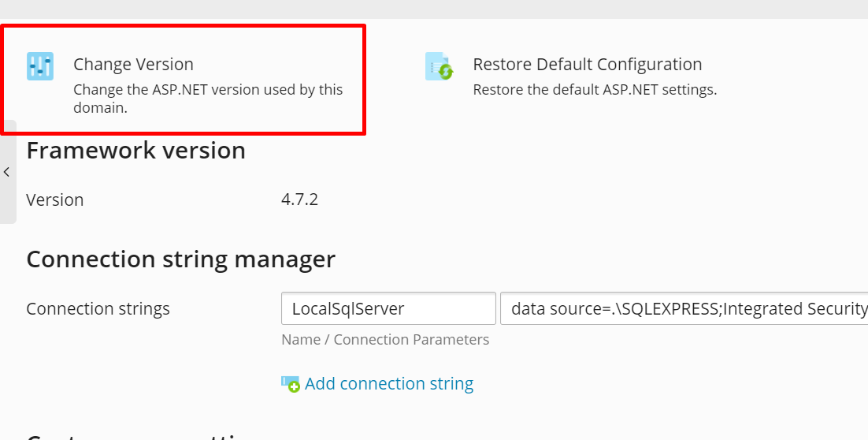Click the partially visible heading at page bottom
Screen dimensions: 868x440
coord(136,435)
